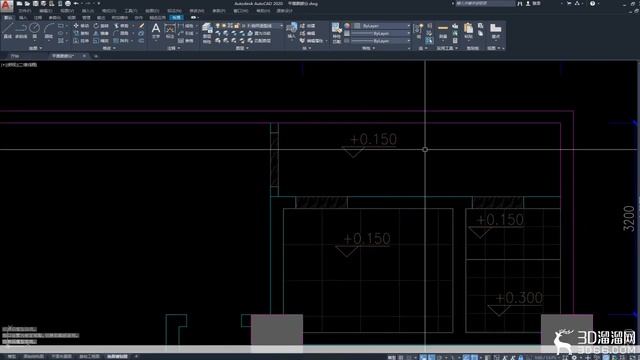Click the Linear dimension button
Image resolution: width=640 pixels, height=360 pixels.
pos(186,26)
